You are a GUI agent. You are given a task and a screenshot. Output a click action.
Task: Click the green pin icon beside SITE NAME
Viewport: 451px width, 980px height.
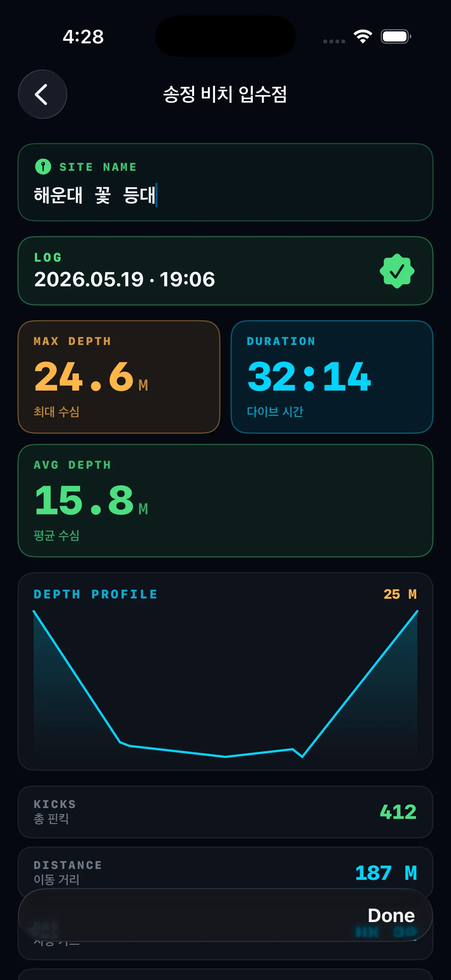pos(43,167)
